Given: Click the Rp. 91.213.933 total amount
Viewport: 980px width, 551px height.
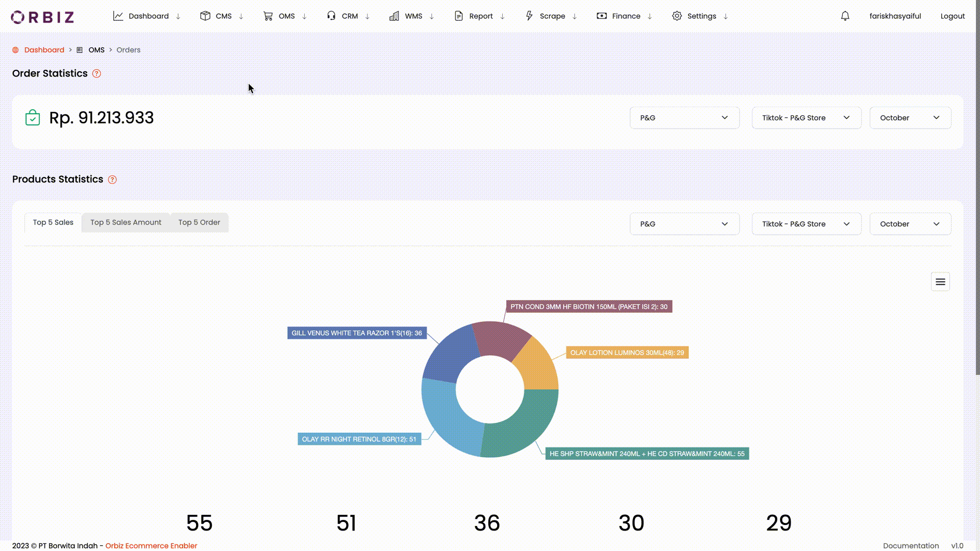Looking at the screenshot, I should [101, 118].
